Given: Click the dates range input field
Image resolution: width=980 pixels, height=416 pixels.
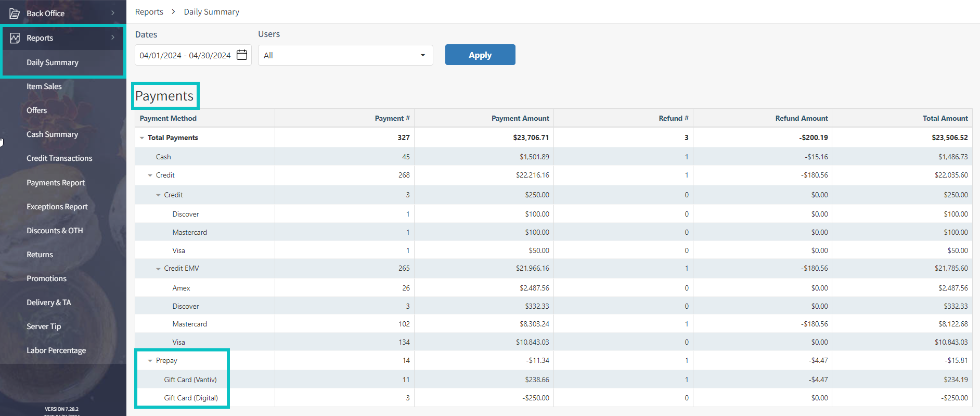Looking at the screenshot, I should coord(185,55).
